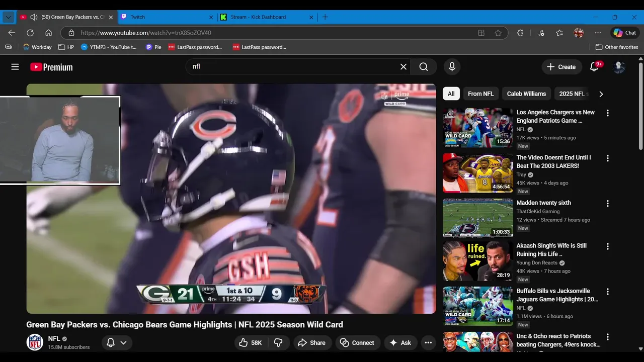Clear the nfl search query

[403, 66]
